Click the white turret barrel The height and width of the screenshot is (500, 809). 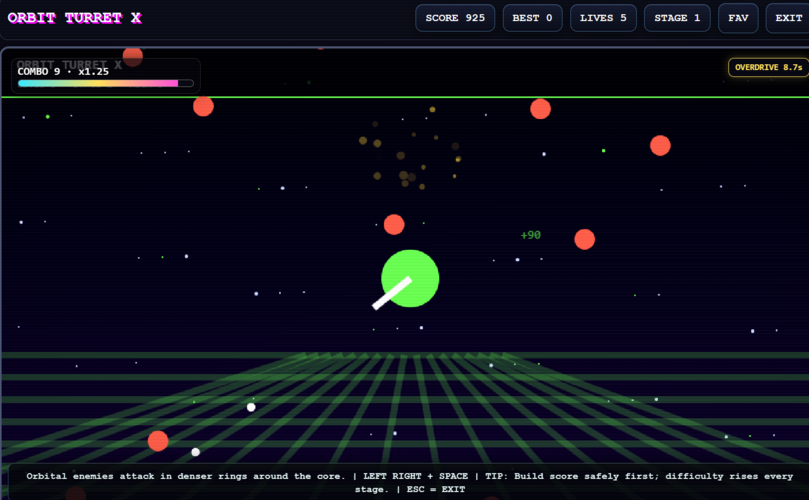[392, 293]
